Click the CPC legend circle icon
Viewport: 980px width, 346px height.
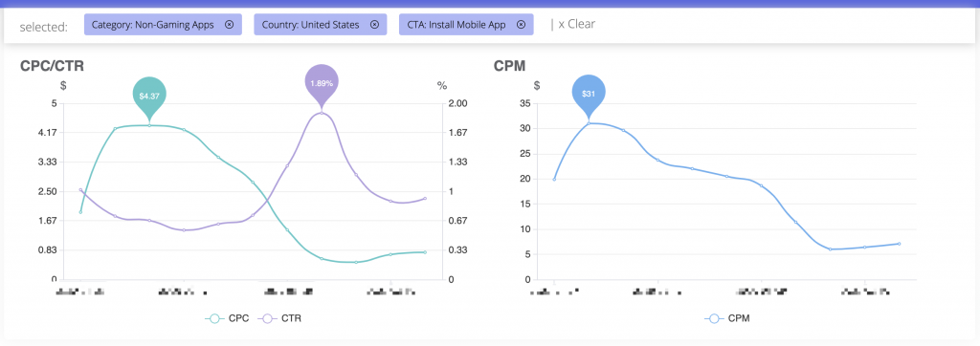215,318
